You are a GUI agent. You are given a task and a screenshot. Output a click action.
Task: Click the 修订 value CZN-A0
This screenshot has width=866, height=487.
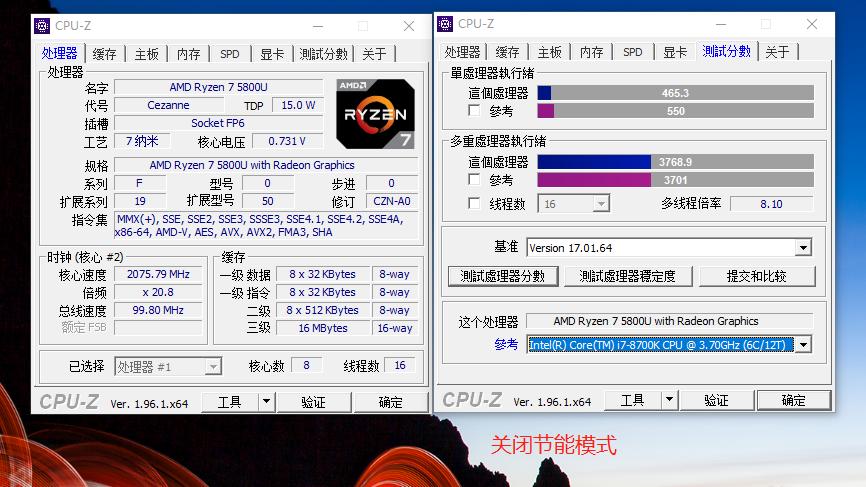click(392, 201)
